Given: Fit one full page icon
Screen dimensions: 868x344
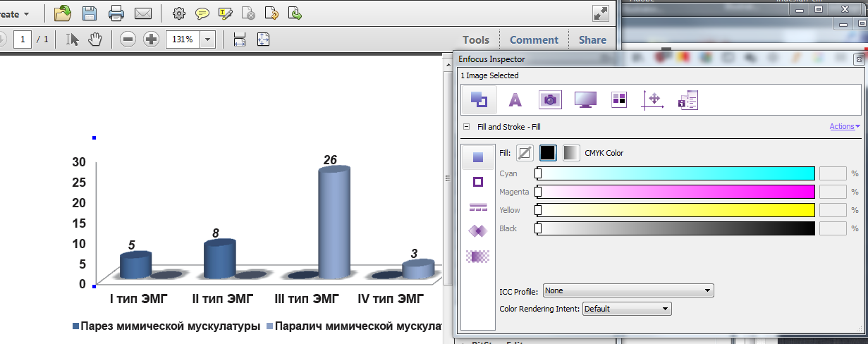Looking at the screenshot, I should [263, 39].
